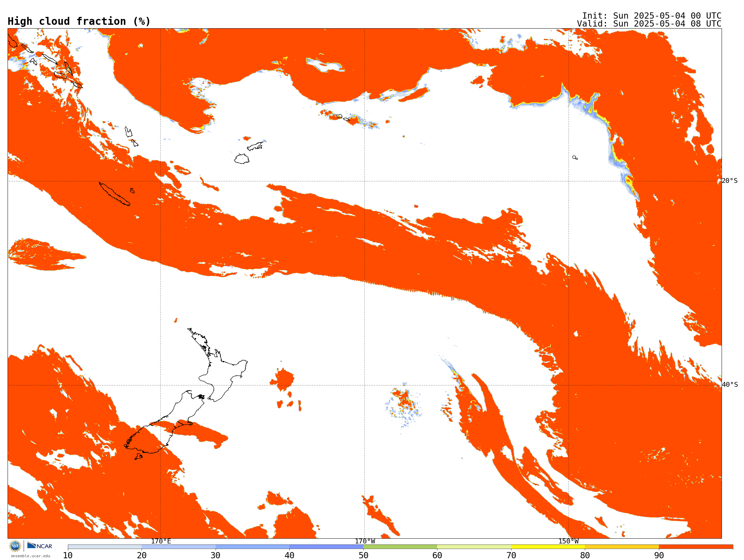
Task: Select the 'High cloud fraction (%)' title
Action: tap(79, 21)
